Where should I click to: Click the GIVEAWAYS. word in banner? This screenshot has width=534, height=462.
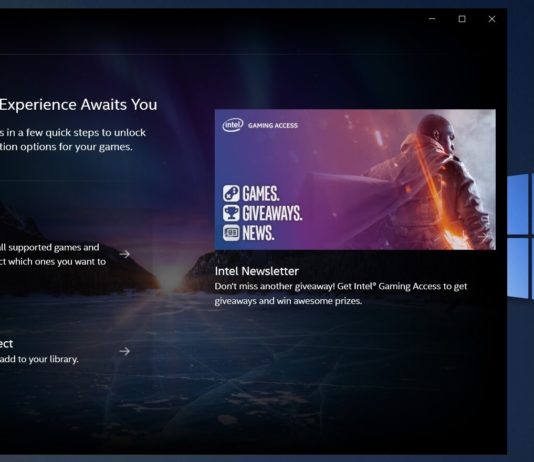272,213
